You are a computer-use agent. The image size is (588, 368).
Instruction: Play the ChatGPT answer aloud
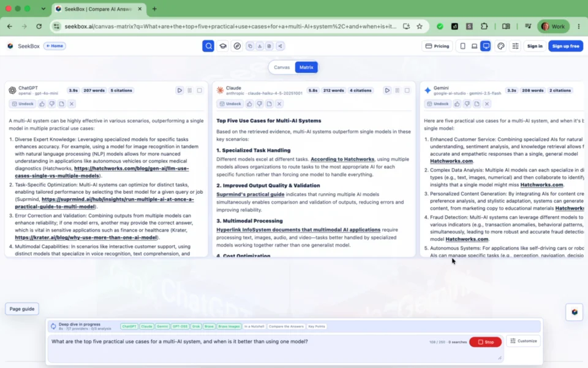point(179,91)
